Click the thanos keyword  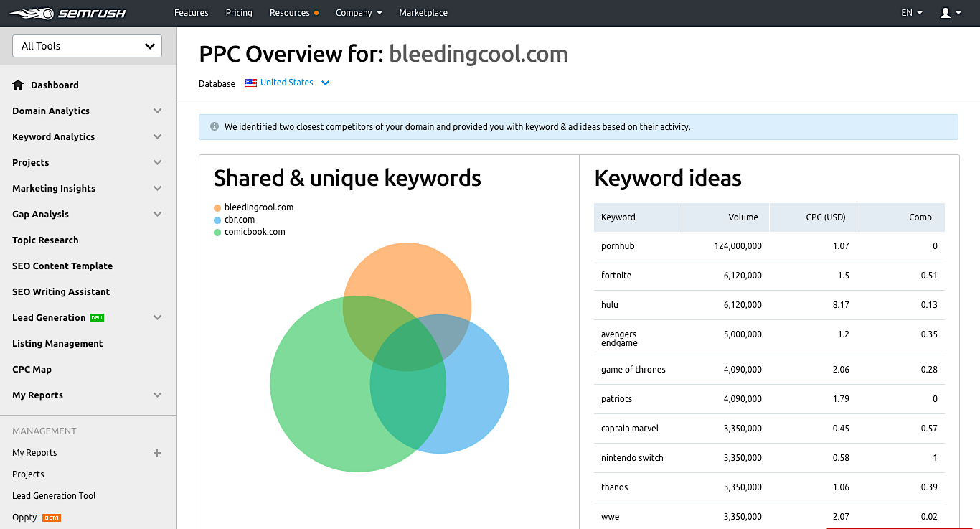point(615,487)
